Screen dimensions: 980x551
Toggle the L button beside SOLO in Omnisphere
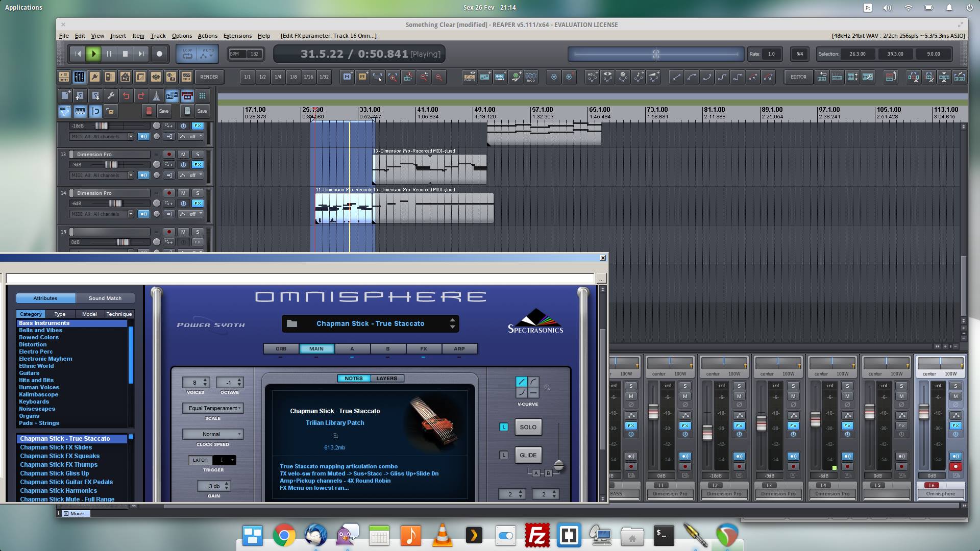(504, 427)
